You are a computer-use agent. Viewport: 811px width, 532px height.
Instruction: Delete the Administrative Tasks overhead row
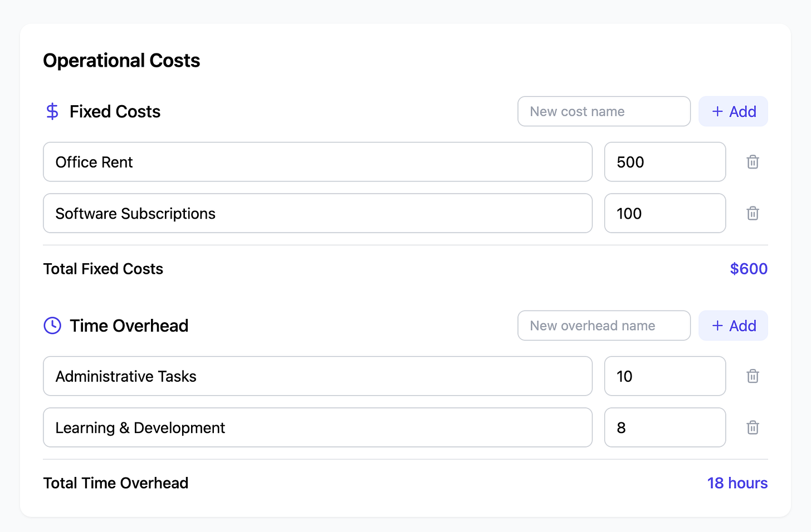(x=753, y=376)
